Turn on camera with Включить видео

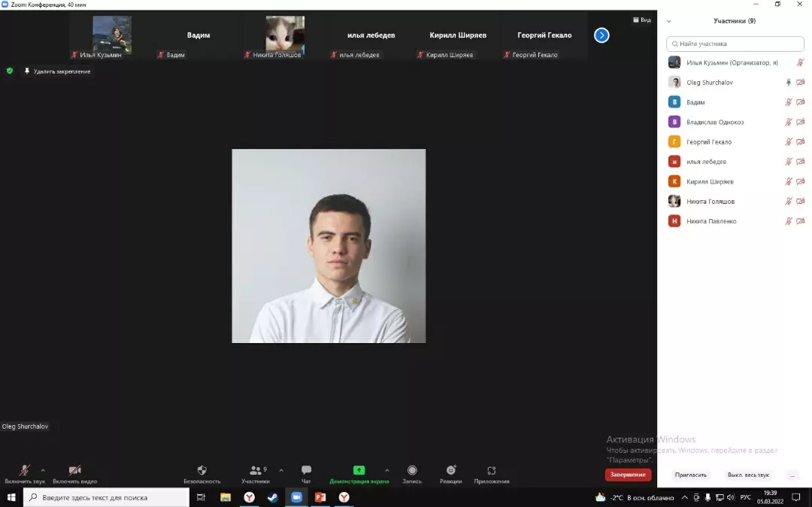[74, 470]
